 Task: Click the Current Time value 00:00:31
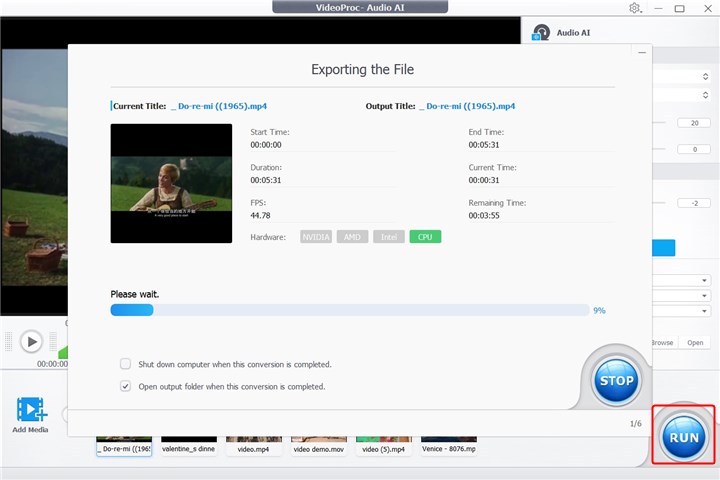pos(484,180)
